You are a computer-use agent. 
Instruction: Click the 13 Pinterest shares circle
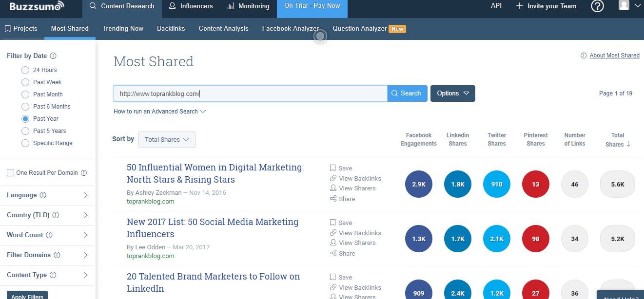(536, 184)
